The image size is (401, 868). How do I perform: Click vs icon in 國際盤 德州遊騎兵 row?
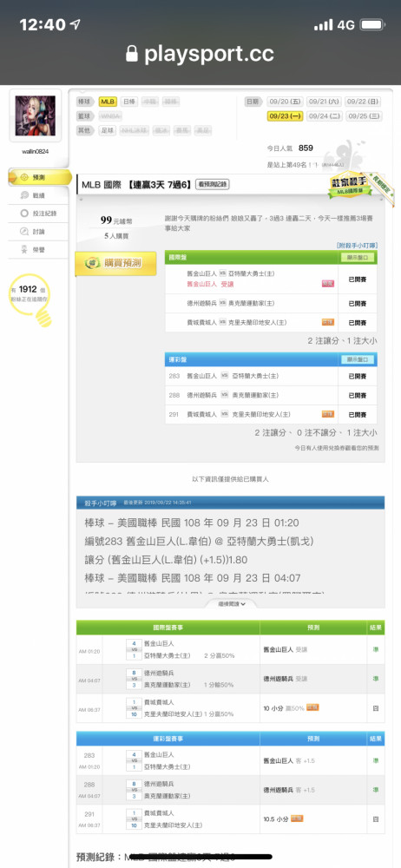click(x=224, y=303)
